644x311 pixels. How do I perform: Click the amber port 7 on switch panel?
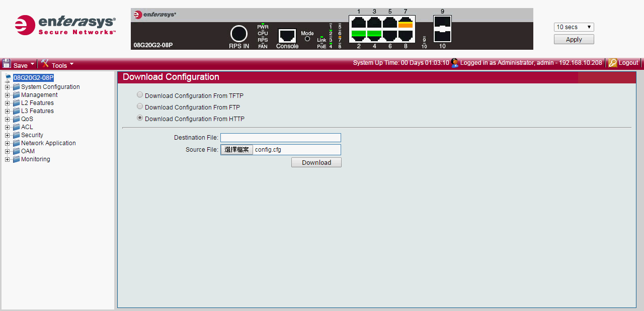tap(406, 23)
